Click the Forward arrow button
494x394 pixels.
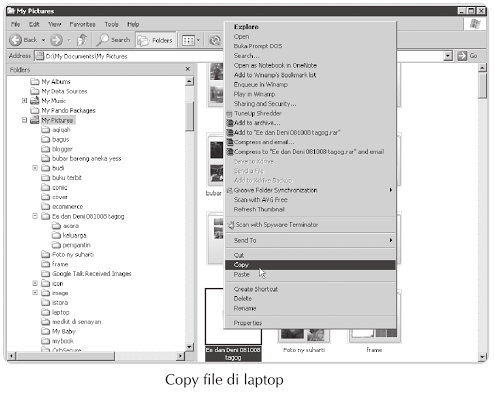(56, 40)
